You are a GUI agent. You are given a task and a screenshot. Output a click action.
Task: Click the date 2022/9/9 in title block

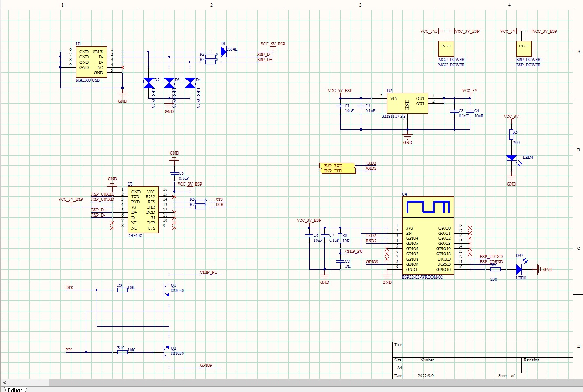[426, 376]
